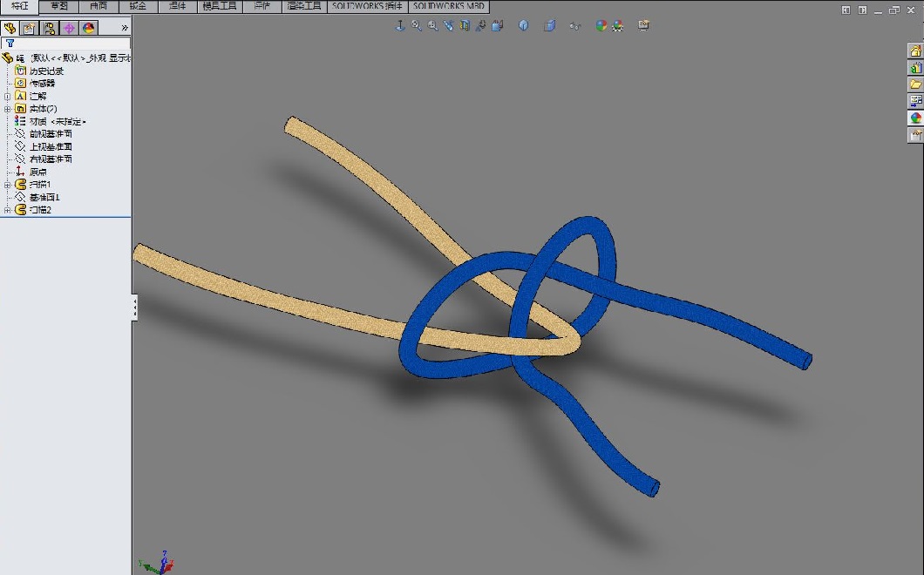Open the Design Library task pane icon
The width and height of the screenshot is (924, 575).
point(915,68)
